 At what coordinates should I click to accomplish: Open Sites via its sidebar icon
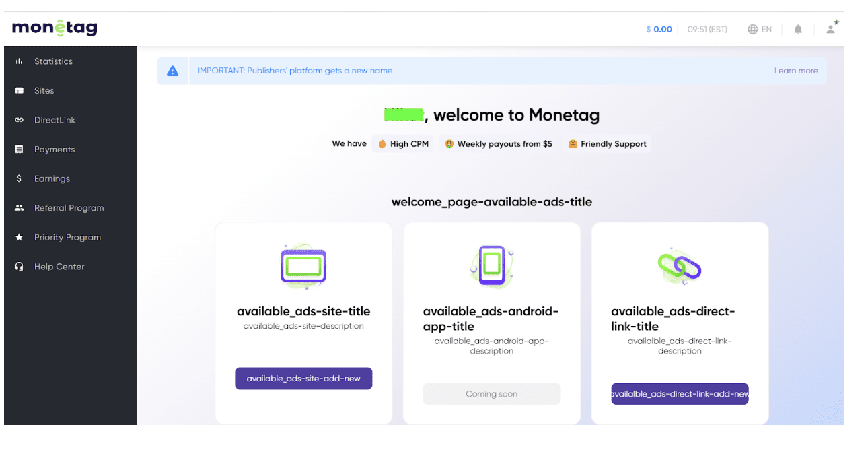pyautogui.click(x=19, y=90)
